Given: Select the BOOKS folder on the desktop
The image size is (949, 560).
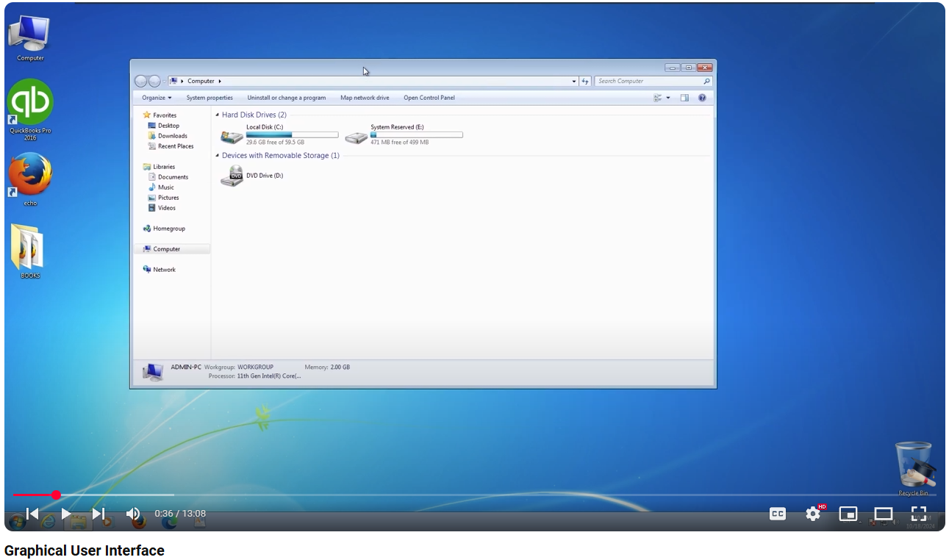Looking at the screenshot, I should click(x=28, y=248).
